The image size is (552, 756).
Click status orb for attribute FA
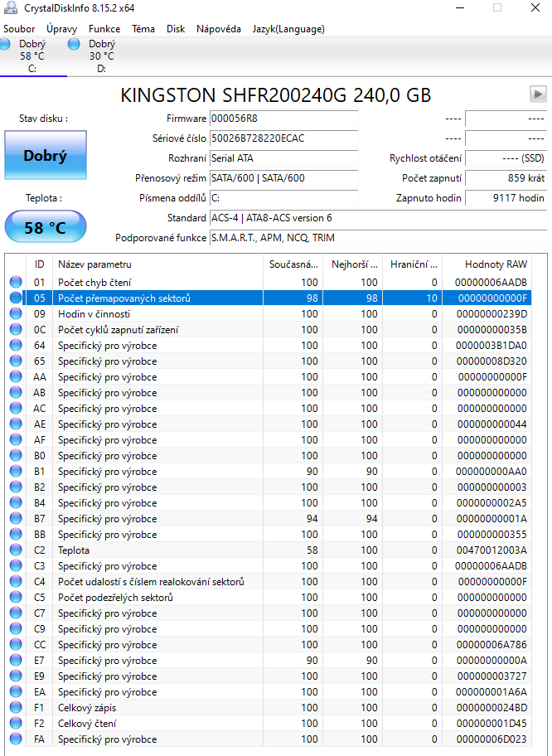(x=16, y=739)
